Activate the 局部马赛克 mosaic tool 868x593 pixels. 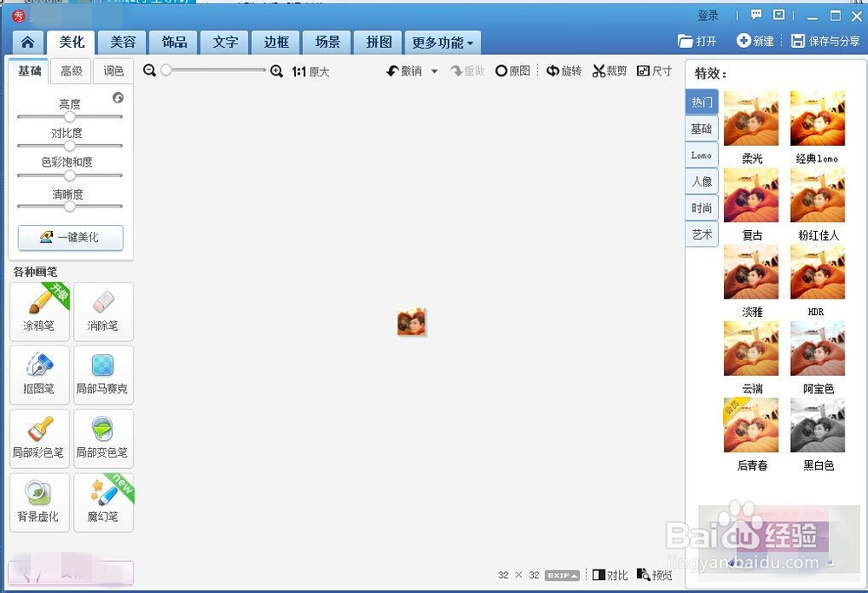point(103,375)
